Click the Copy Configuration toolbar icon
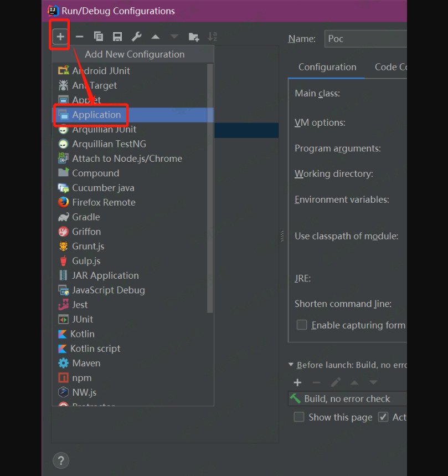 (x=99, y=37)
